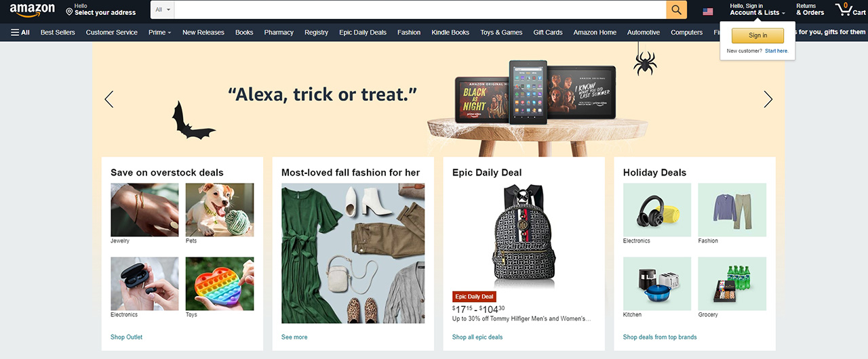This screenshot has height=359, width=868.
Task: Expand the Prime navigation dropdown
Action: point(159,32)
